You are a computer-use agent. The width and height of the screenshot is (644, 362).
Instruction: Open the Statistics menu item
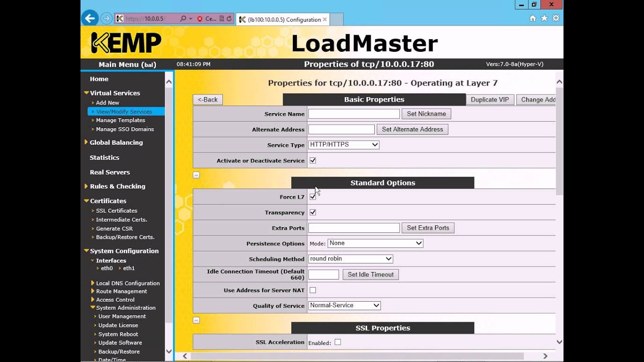104,158
